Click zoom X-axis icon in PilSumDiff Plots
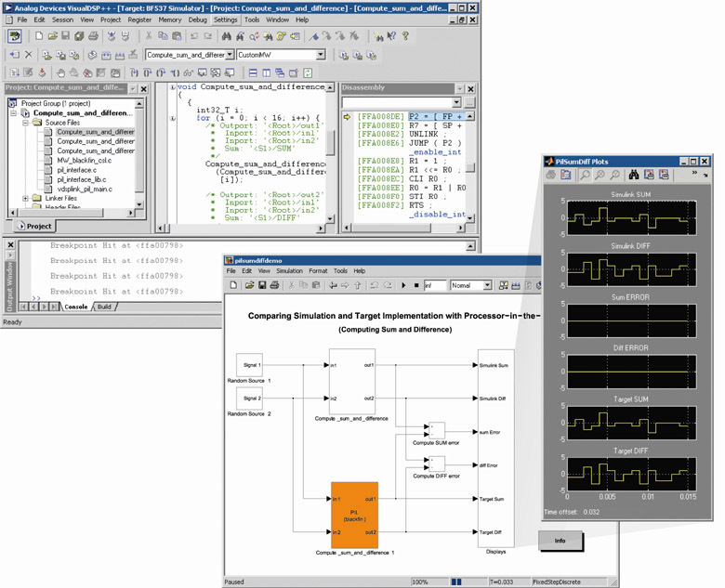Screen dimensions: 725x588 tap(600, 175)
